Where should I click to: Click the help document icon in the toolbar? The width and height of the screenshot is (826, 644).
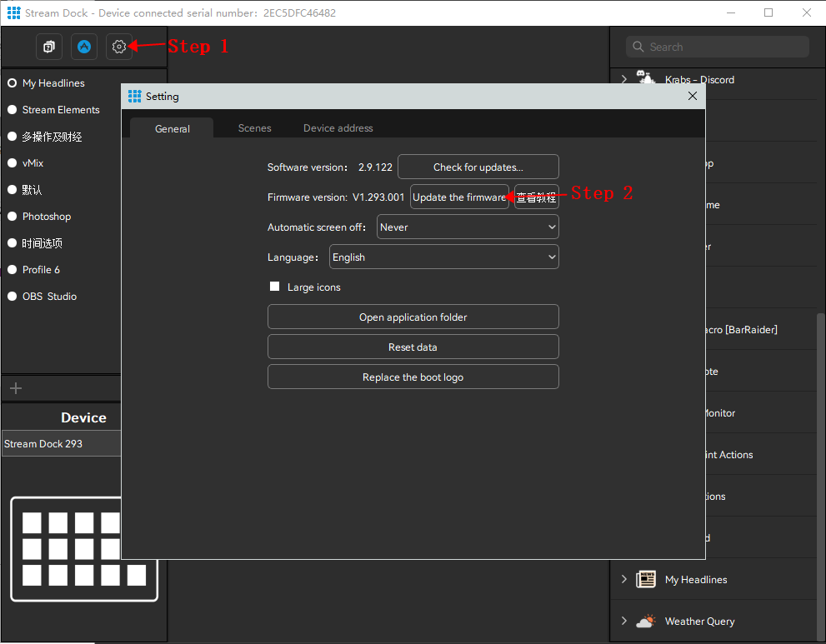click(x=49, y=47)
